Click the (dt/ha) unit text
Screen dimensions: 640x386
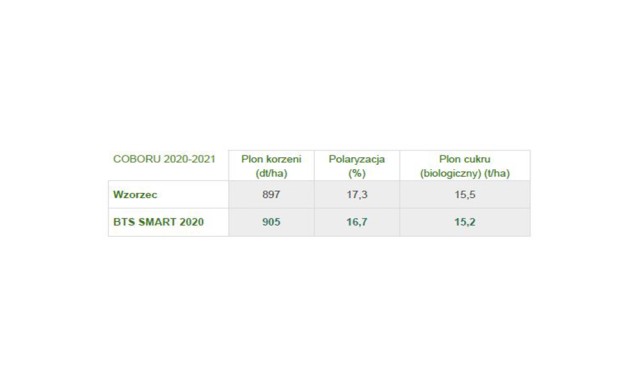271,173
